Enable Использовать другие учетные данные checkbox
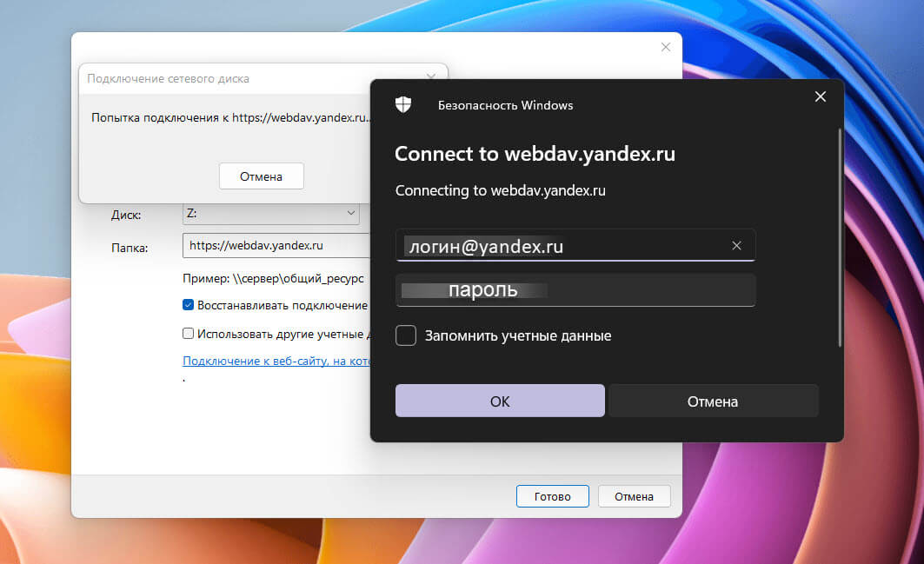 (188, 334)
